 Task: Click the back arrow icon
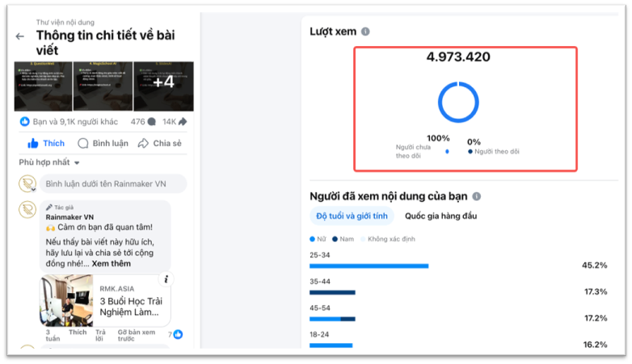[20, 36]
